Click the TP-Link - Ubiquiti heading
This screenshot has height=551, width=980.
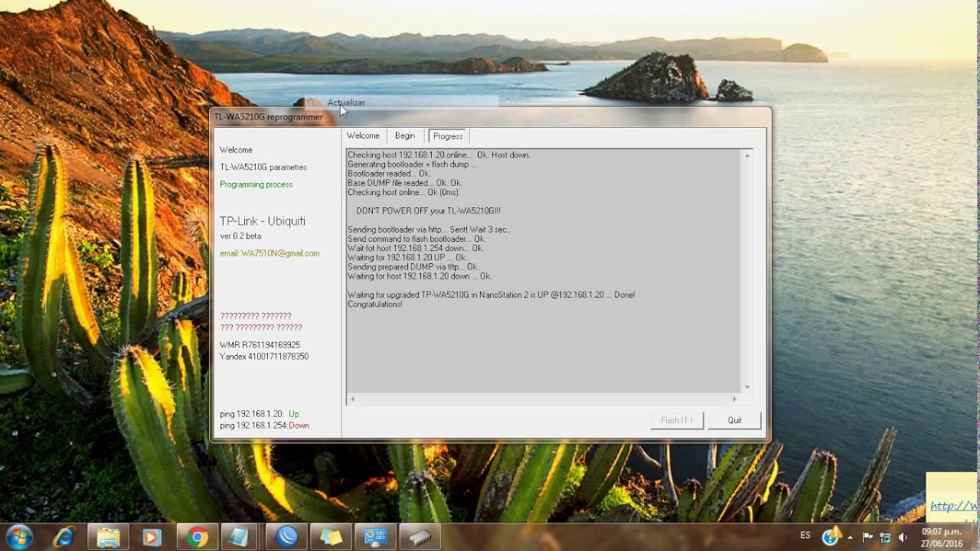(x=263, y=221)
